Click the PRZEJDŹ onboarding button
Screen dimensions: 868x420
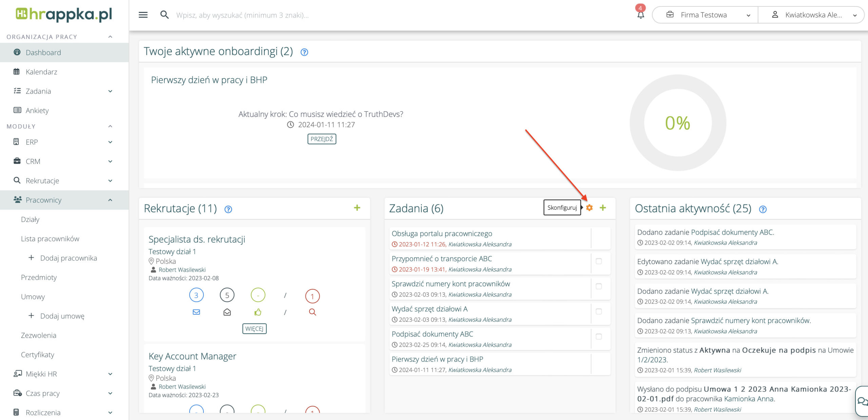(x=321, y=139)
